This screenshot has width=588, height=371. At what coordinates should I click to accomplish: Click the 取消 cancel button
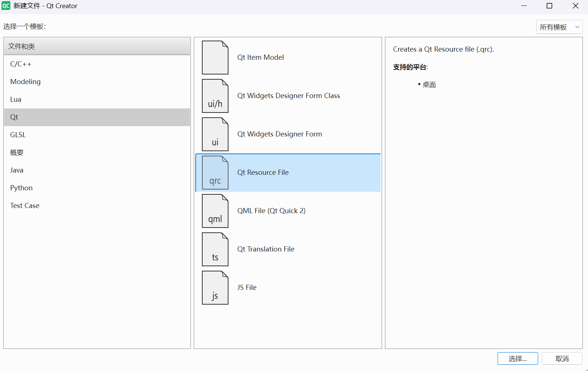[562, 358]
